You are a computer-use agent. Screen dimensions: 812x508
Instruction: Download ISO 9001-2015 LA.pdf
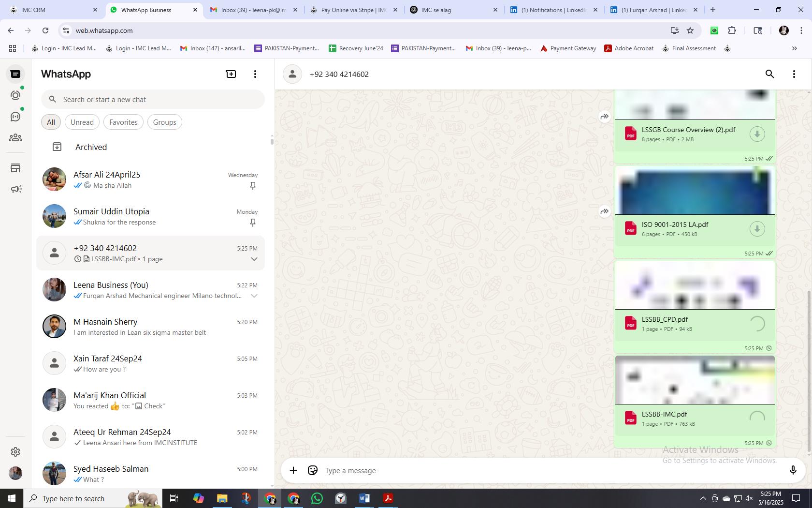coord(757,229)
